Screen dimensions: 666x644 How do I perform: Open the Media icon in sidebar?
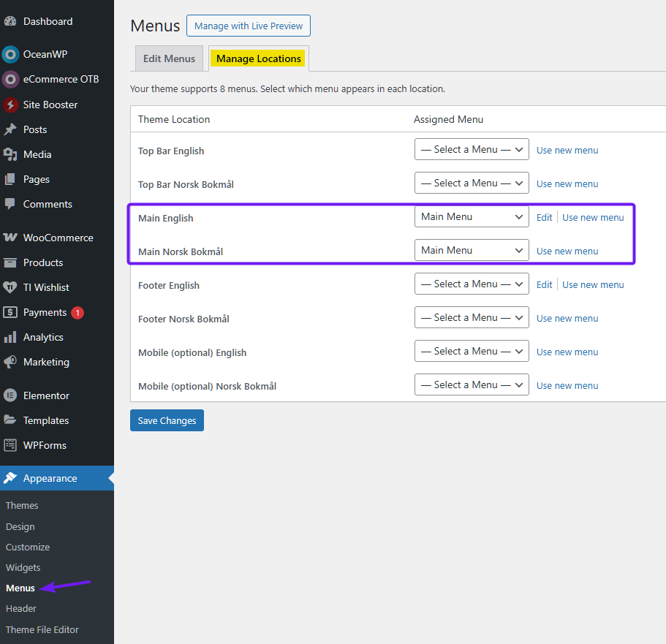(10, 155)
